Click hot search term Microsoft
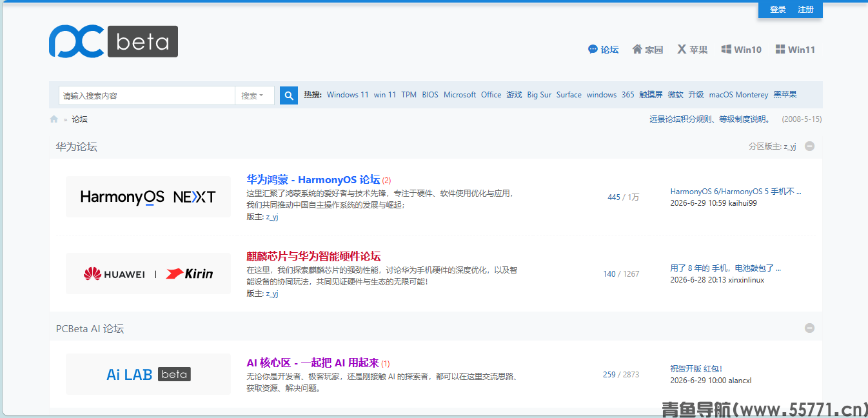 (460, 95)
